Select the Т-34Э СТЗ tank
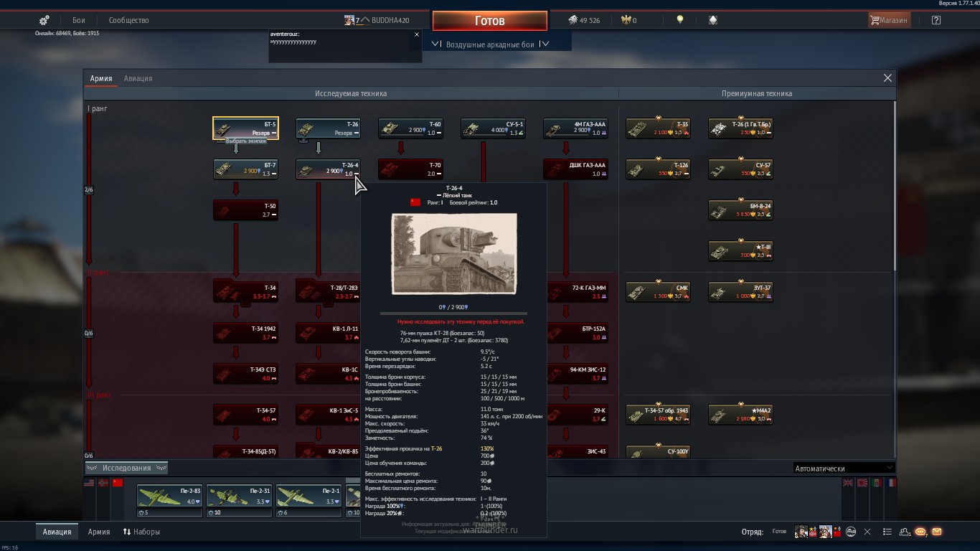 (245, 374)
